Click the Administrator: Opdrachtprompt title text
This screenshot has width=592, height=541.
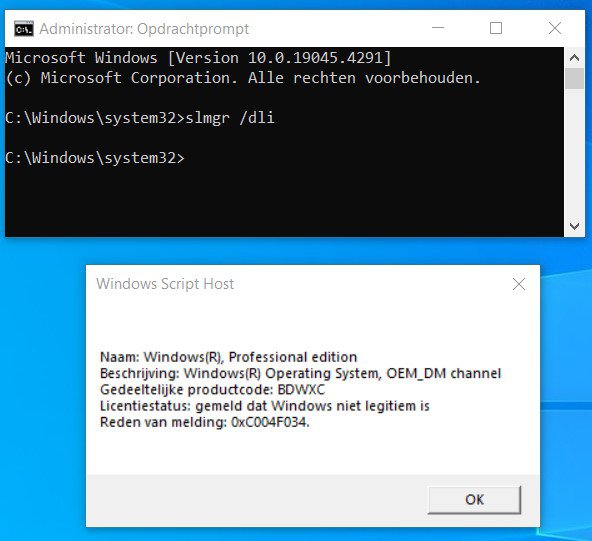tap(144, 29)
